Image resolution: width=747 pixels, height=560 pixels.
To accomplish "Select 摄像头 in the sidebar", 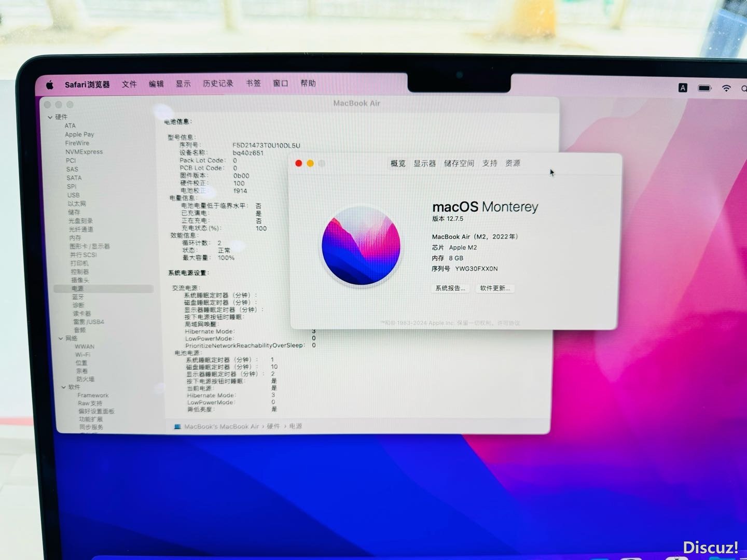I will pyautogui.click(x=80, y=280).
